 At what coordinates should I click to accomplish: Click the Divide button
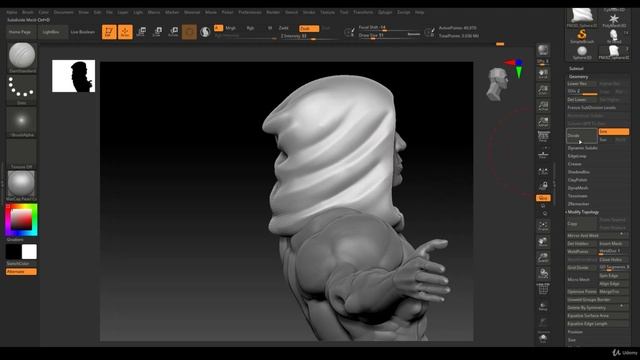point(581,136)
